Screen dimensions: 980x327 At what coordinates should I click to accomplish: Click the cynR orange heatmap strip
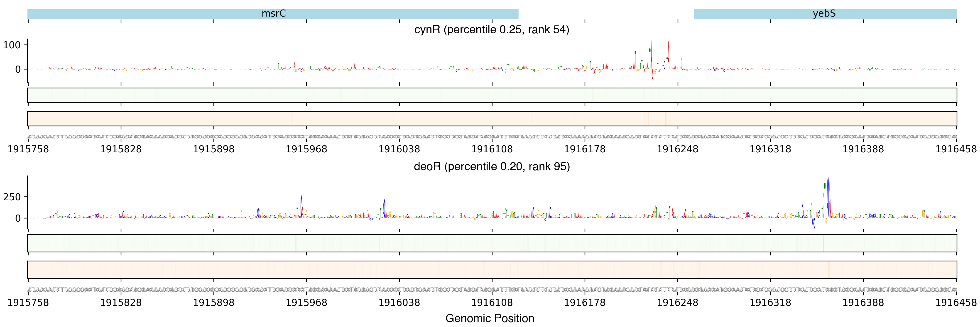click(x=492, y=119)
